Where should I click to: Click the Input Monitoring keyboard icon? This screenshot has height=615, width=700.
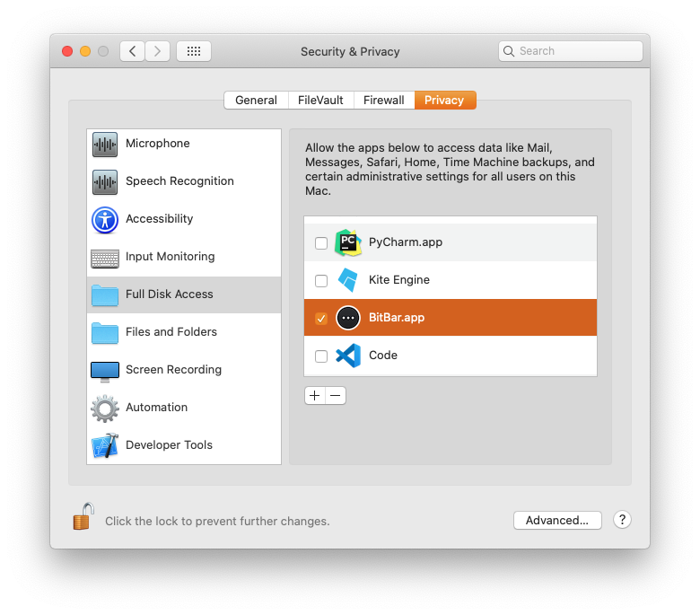pos(105,259)
